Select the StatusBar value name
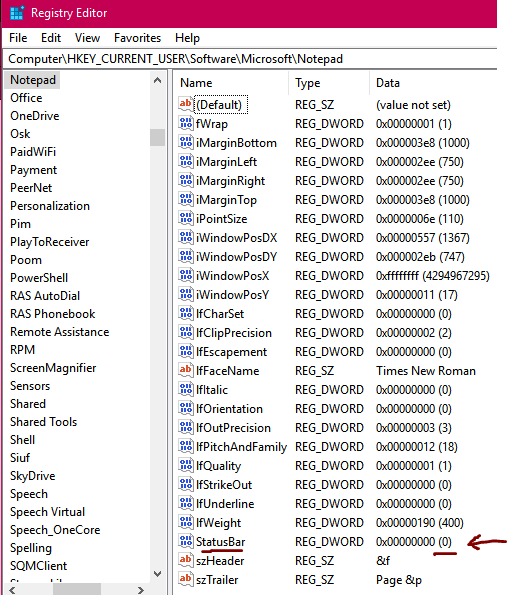 [x=220, y=541]
